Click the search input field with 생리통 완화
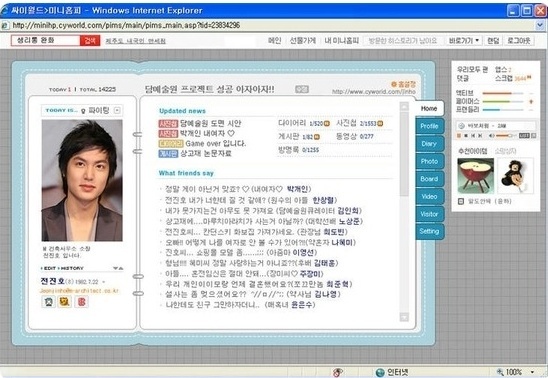This screenshot has width=548, height=378. tap(45, 41)
